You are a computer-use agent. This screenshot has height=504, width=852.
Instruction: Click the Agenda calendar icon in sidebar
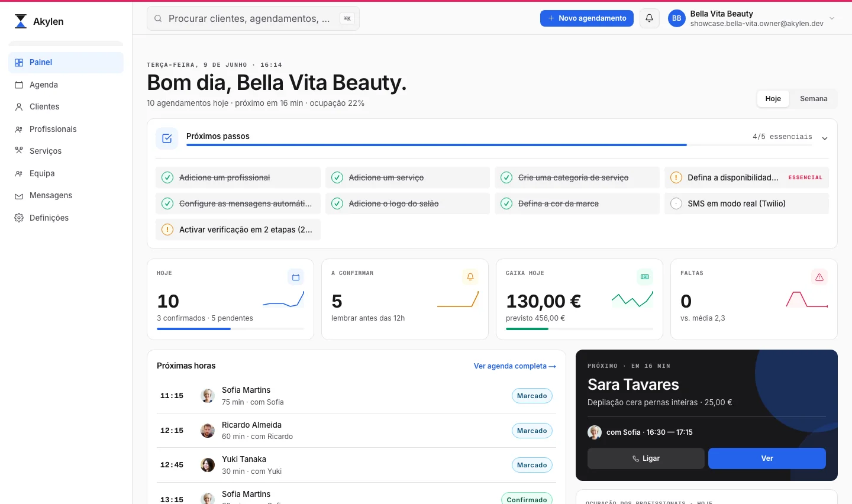(x=19, y=85)
